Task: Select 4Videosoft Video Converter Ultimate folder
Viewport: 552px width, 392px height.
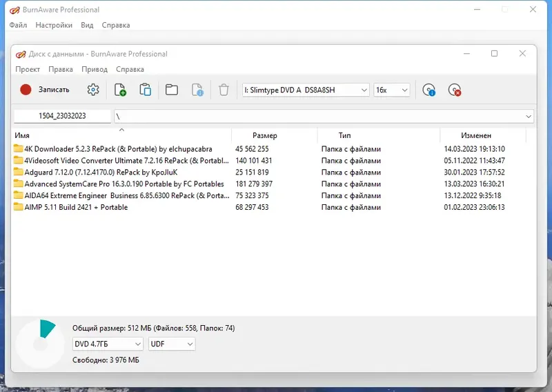Action: [x=126, y=160]
